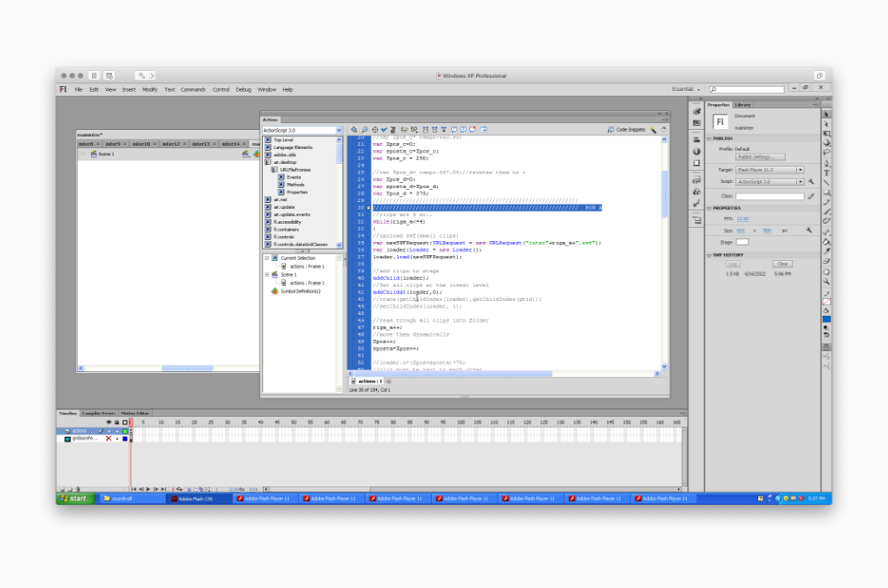This screenshot has width=888, height=588.
Task: Switch to Motion Editor tab
Action: 134,414
